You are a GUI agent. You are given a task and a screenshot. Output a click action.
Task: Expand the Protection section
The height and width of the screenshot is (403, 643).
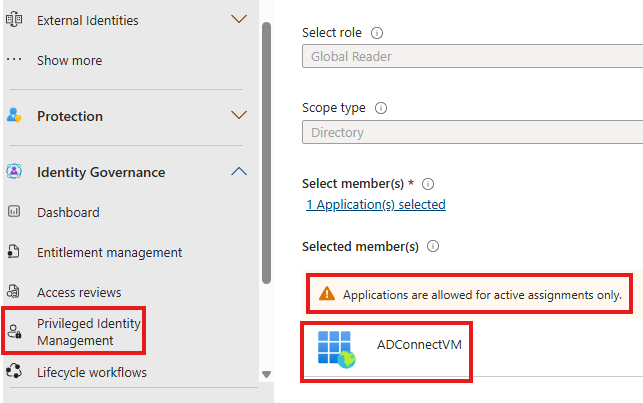point(238,115)
